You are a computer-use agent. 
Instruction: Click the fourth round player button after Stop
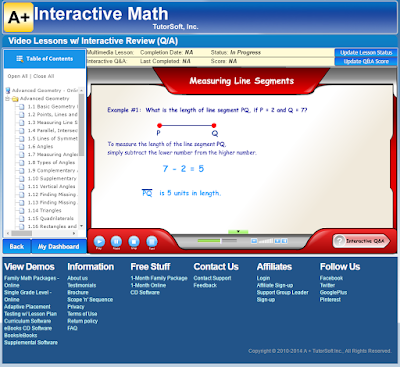tap(152, 241)
